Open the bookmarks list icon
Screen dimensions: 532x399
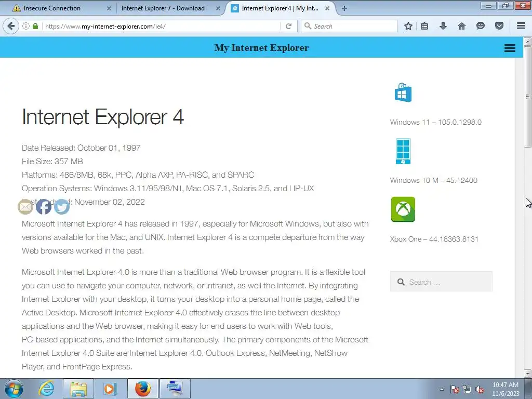click(x=424, y=26)
